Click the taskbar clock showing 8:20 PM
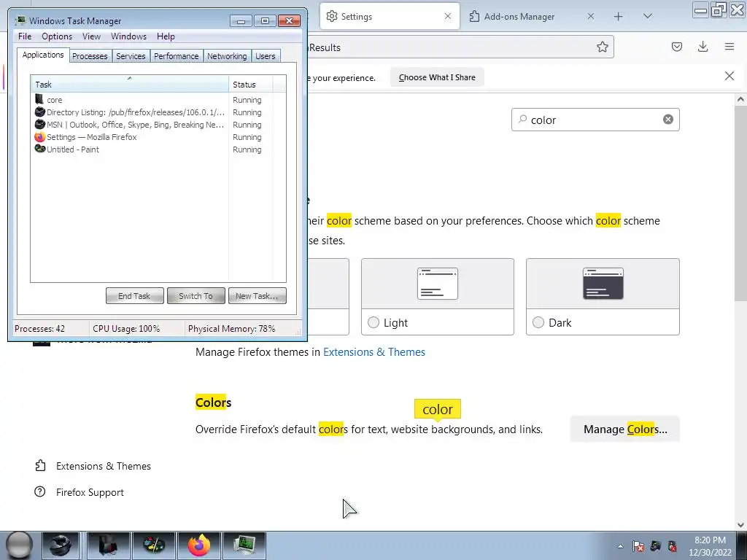Screen dimensions: 747x560 pos(710,546)
